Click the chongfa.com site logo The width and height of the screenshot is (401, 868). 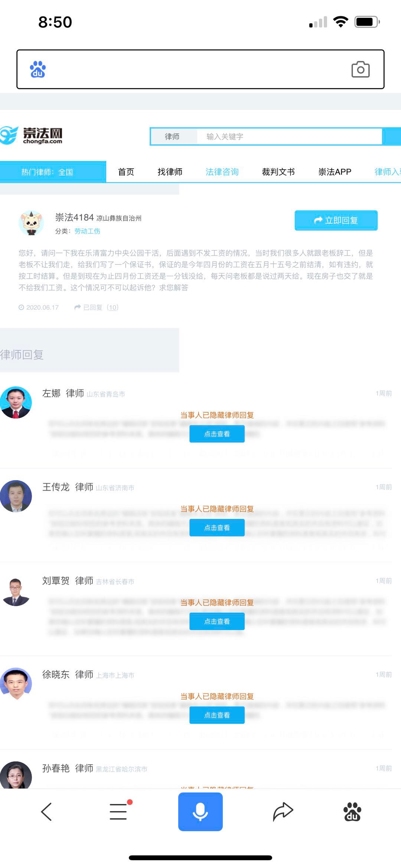[32, 136]
